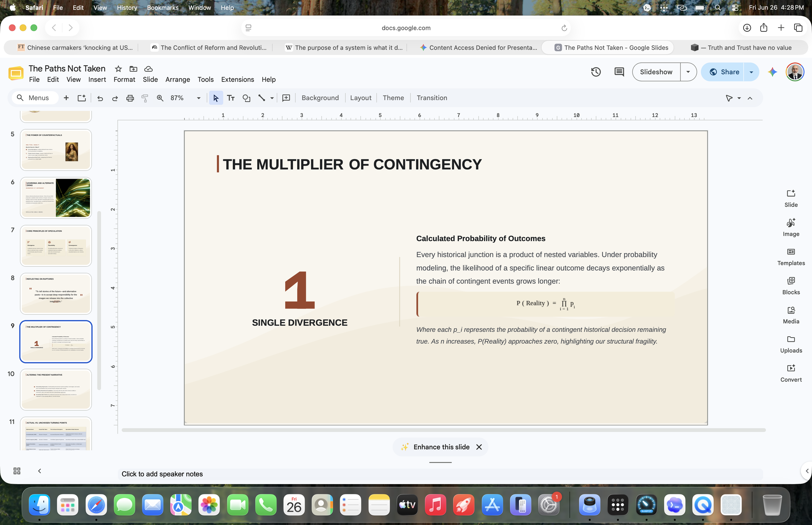Click the Undo arrow

point(100,98)
